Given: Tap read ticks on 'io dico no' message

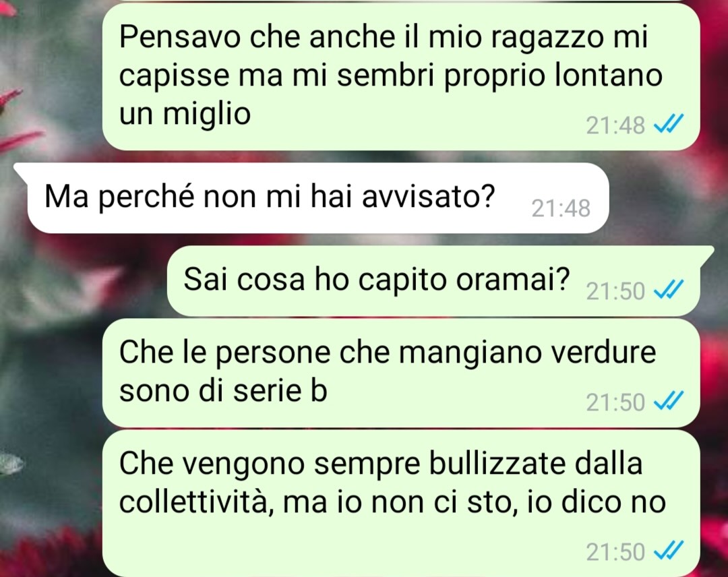Looking at the screenshot, I should [x=668, y=551].
